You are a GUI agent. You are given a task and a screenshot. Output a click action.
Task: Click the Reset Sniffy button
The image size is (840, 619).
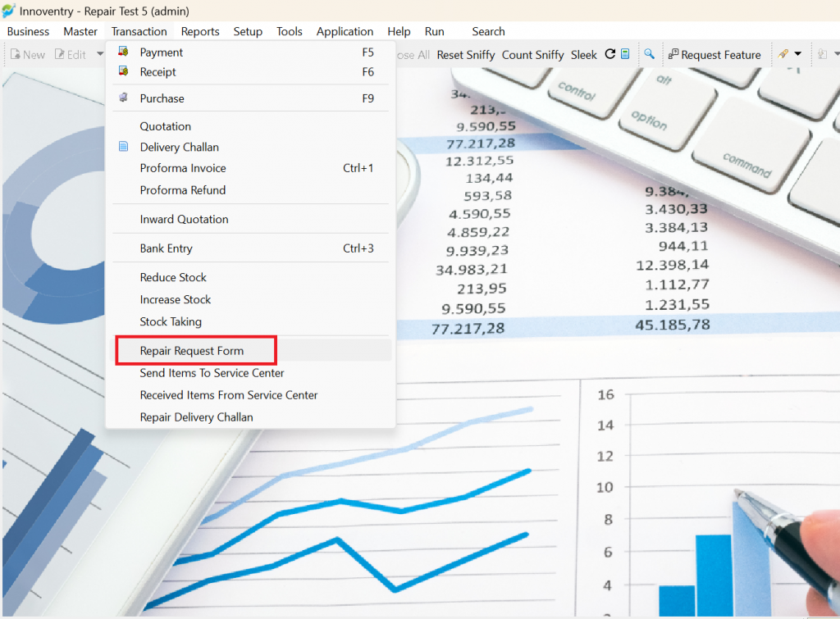[466, 55]
